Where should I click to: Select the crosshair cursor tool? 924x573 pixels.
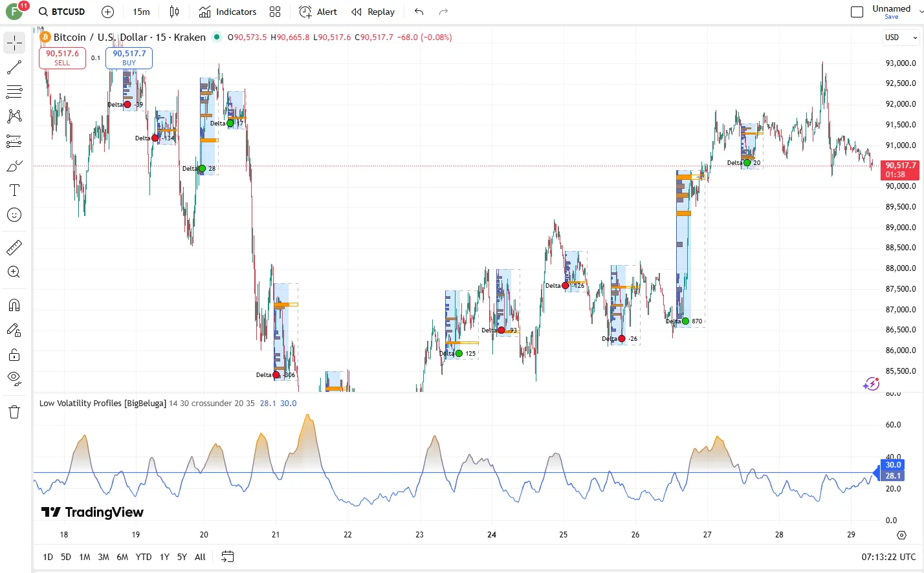coord(14,43)
